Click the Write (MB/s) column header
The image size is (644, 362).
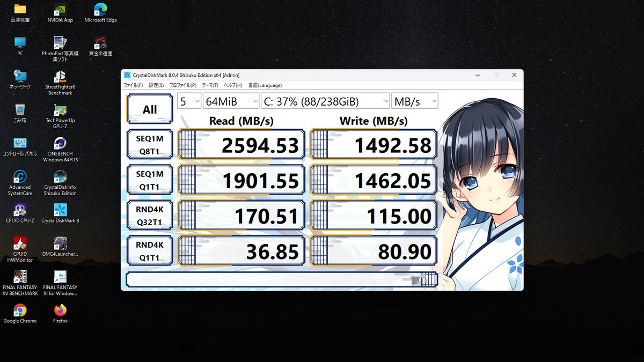(374, 121)
